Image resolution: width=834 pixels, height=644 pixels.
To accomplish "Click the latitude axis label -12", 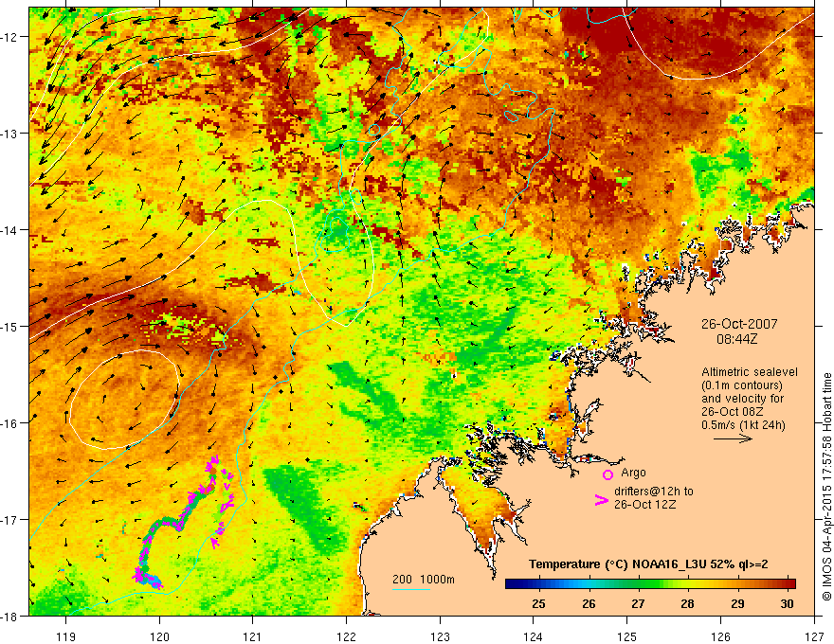I will 10,37.
